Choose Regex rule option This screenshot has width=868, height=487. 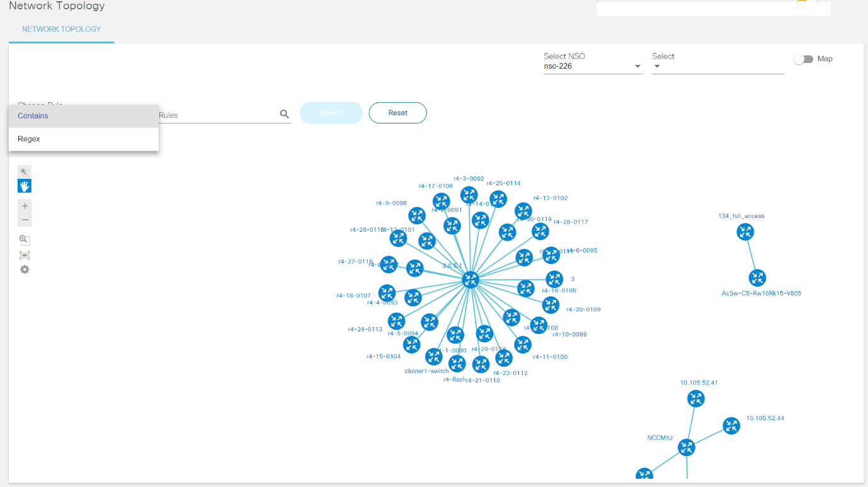pyautogui.click(x=84, y=139)
